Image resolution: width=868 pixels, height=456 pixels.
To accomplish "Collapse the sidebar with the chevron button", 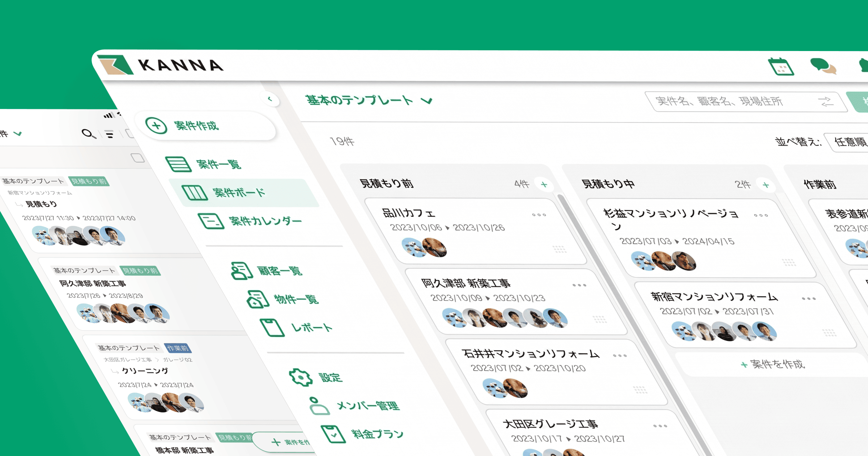I will pyautogui.click(x=270, y=99).
